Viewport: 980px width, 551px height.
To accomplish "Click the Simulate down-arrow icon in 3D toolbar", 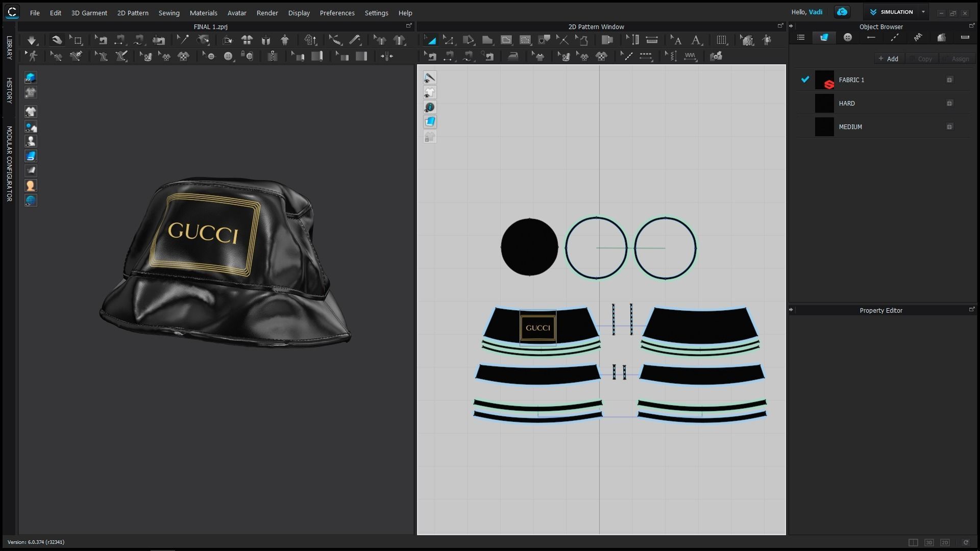I will (32, 40).
